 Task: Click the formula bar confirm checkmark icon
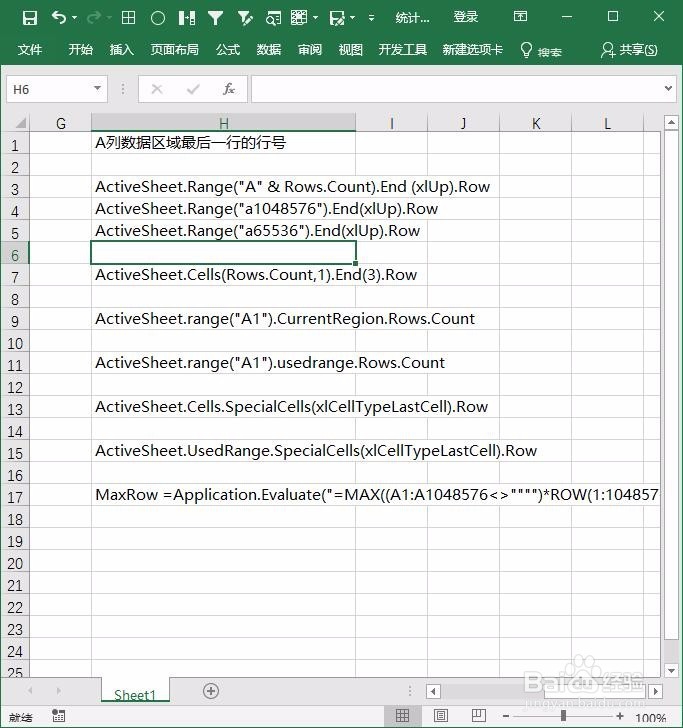click(x=193, y=89)
